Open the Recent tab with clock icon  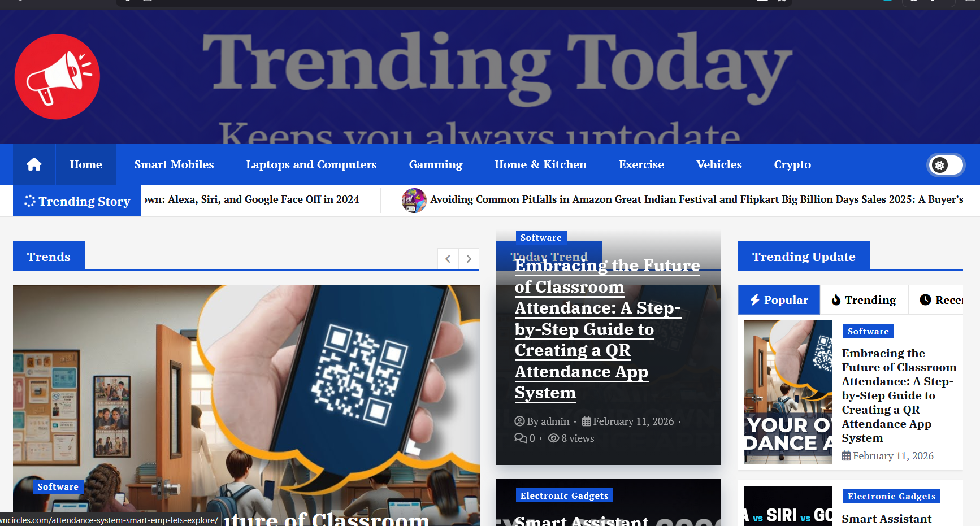click(940, 300)
